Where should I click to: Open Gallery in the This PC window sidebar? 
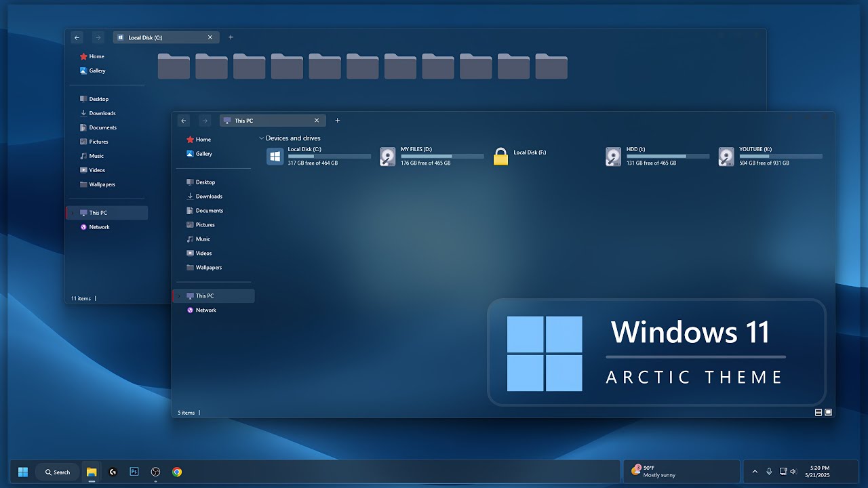(199, 154)
